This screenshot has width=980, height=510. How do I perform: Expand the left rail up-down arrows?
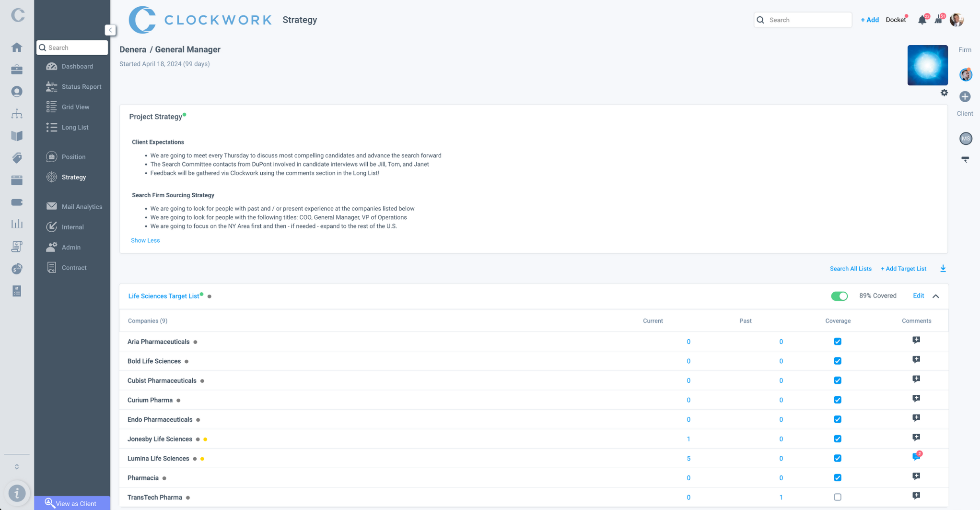click(x=17, y=466)
